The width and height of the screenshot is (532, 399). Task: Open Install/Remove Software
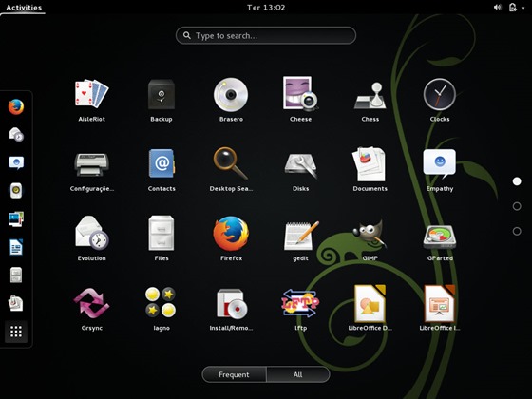(x=232, y=304)
